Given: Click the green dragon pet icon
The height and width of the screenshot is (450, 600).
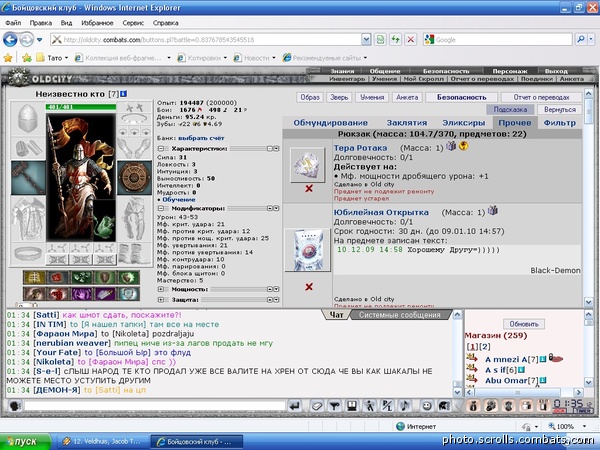Looking at the screenshot, I should 104,227.
